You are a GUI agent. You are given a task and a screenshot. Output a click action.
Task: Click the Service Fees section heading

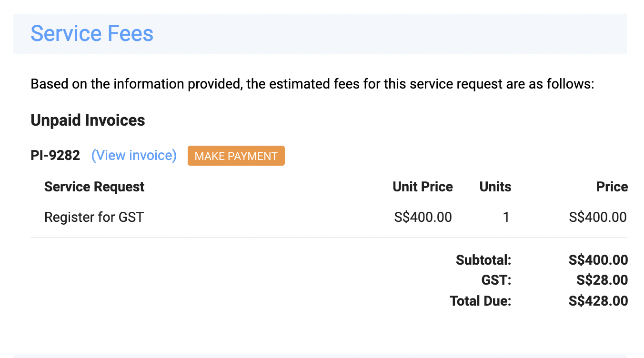point(92,34)
